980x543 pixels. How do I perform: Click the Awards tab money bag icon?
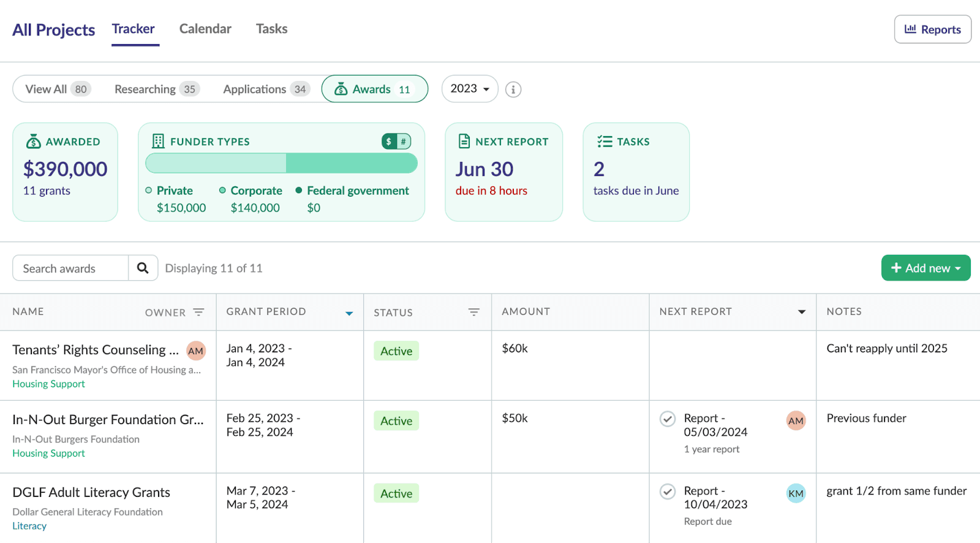341,89
